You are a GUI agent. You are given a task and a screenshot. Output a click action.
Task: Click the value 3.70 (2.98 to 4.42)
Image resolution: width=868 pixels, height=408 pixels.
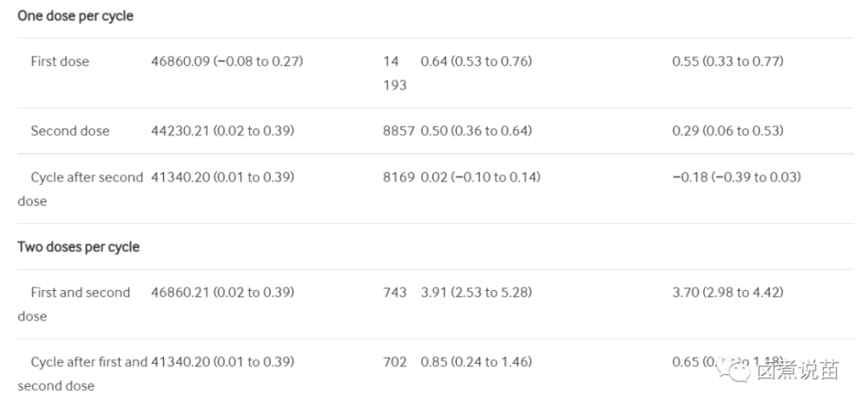(728, 293)
